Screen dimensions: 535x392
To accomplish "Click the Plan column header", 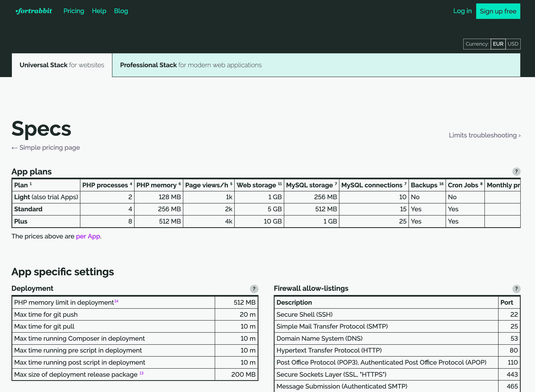I will (x=21, y=185).
